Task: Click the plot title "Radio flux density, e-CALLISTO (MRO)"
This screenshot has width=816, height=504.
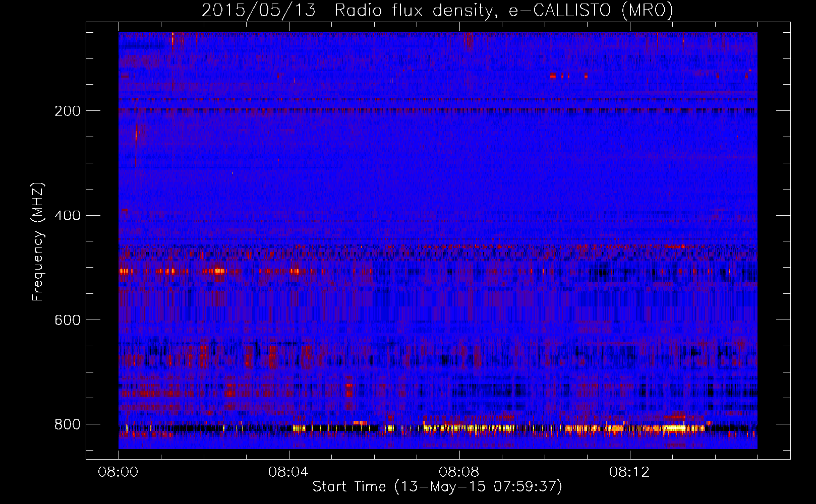Action: [x=504, y=11]
